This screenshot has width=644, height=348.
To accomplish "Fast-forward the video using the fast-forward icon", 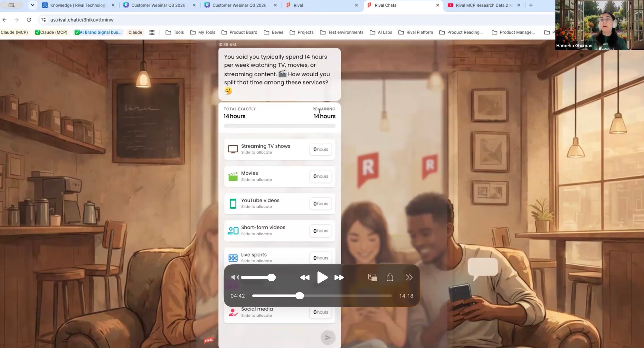I will click(339, 277).
